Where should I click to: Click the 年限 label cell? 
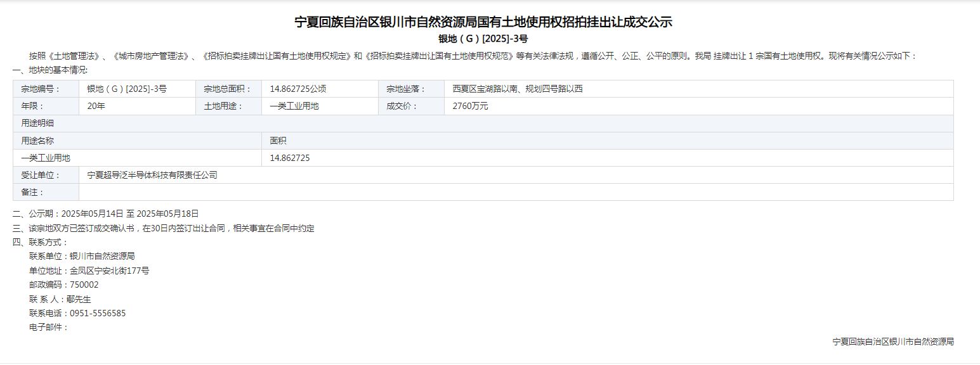coord(46,106)
